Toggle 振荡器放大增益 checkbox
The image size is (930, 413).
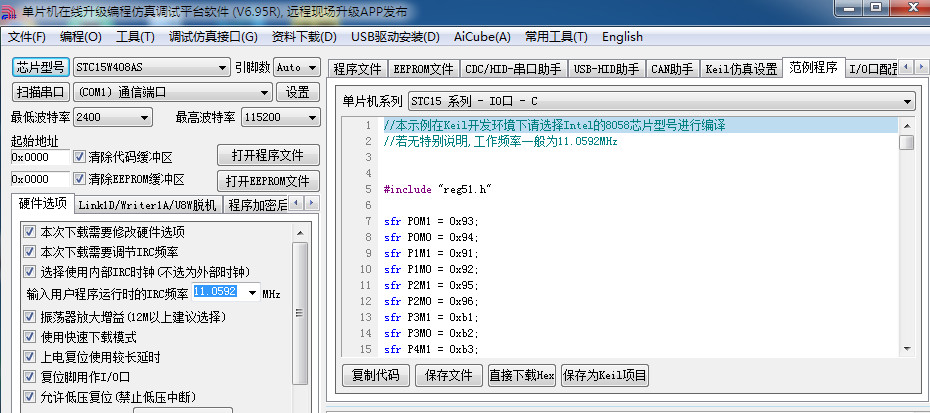pyautogui.click(x=29, y=316)
